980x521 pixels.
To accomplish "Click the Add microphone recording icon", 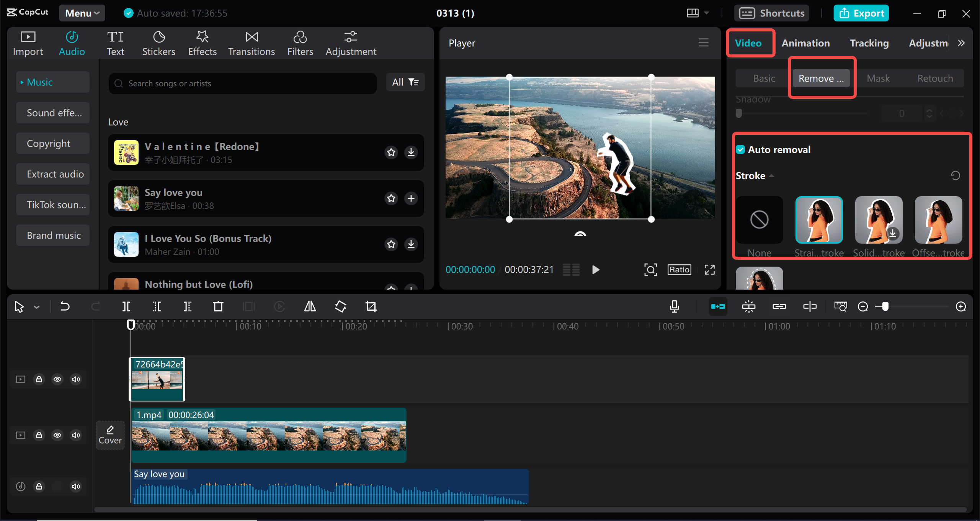I will (x=675, y=306).
